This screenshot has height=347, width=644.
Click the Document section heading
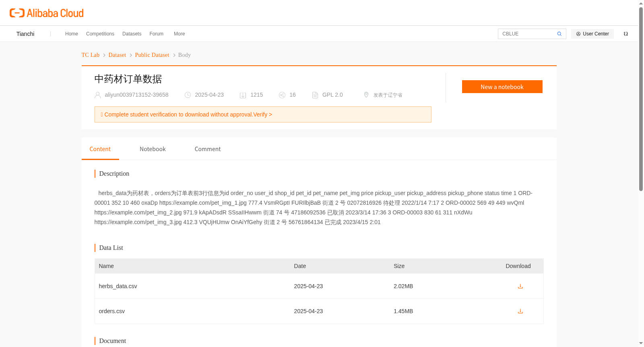[113, 341]
